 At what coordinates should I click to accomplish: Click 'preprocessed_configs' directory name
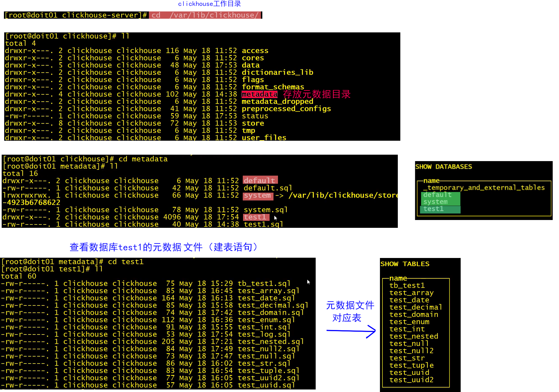286,109
